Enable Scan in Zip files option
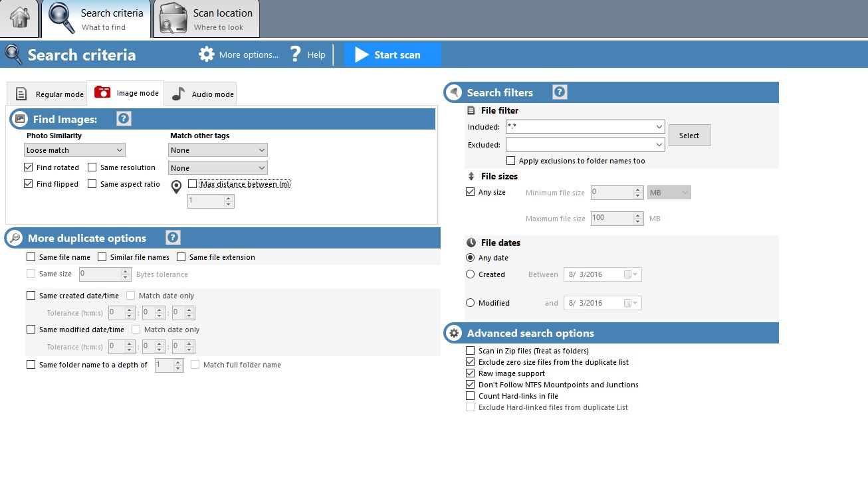Screen dimensions: 868x489 coord(471,351)
